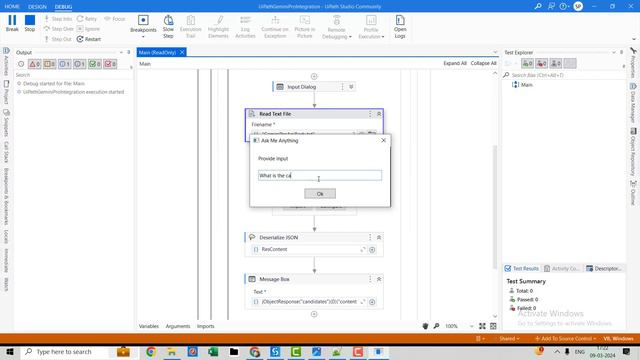
Task: Toggle Highlight Elements
Action: (218, 27)
